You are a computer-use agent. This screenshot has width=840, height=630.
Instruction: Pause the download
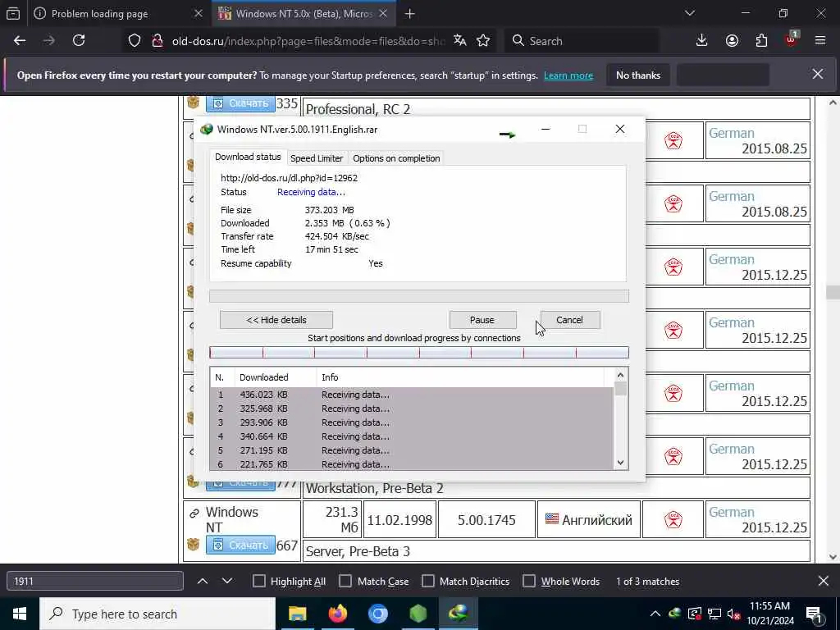click(x=482, y=320)
